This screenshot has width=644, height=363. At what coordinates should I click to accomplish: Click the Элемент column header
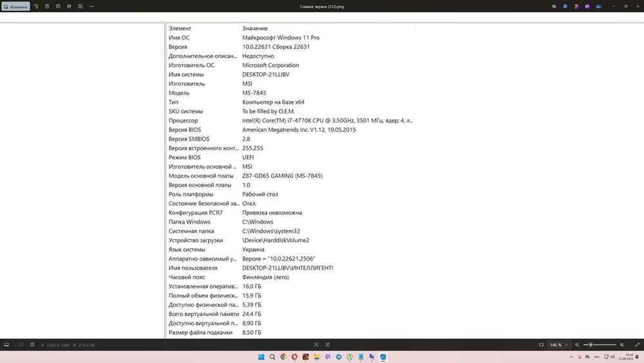[180, 28]
